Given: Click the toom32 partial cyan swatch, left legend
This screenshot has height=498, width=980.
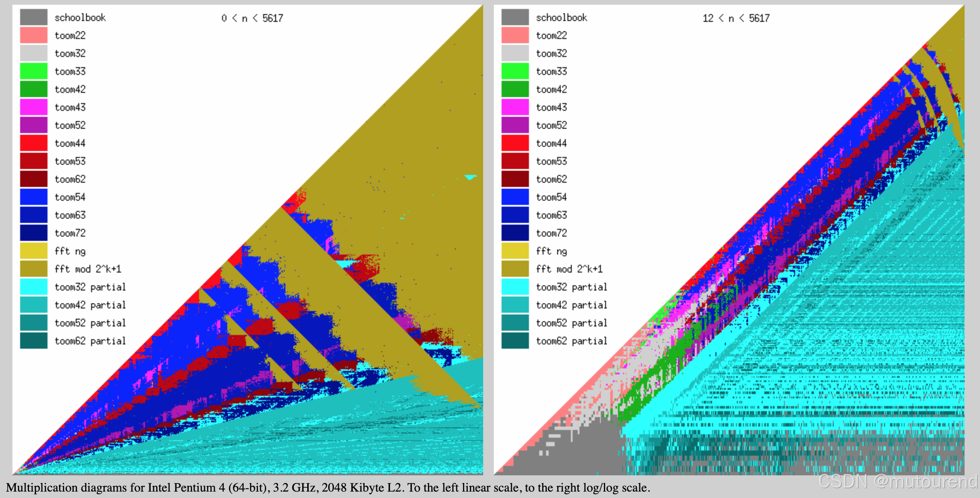Looking at the screenshot, I should click(33, 287).
